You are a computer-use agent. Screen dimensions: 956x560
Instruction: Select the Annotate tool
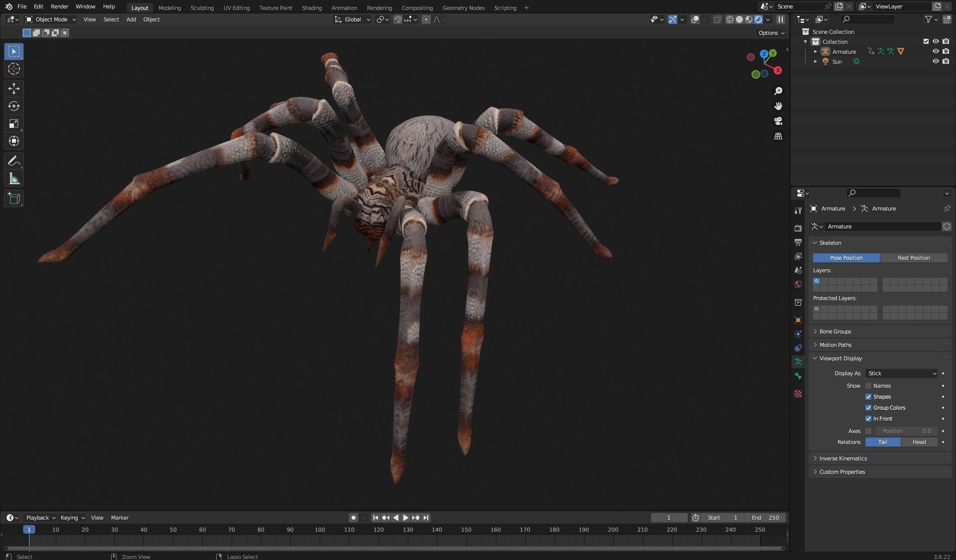click(x=14, y=161)
